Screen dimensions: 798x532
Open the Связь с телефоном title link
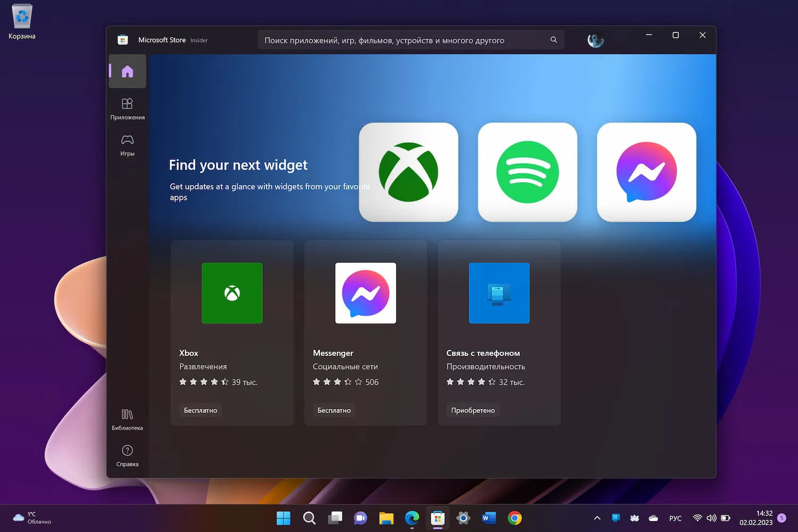483,353
